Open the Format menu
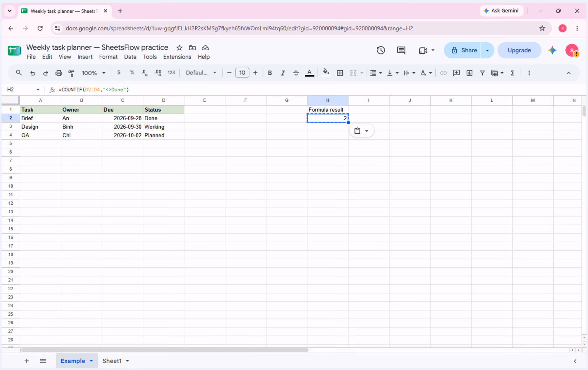Screen dimensions: 588x370 pos(108,57)
